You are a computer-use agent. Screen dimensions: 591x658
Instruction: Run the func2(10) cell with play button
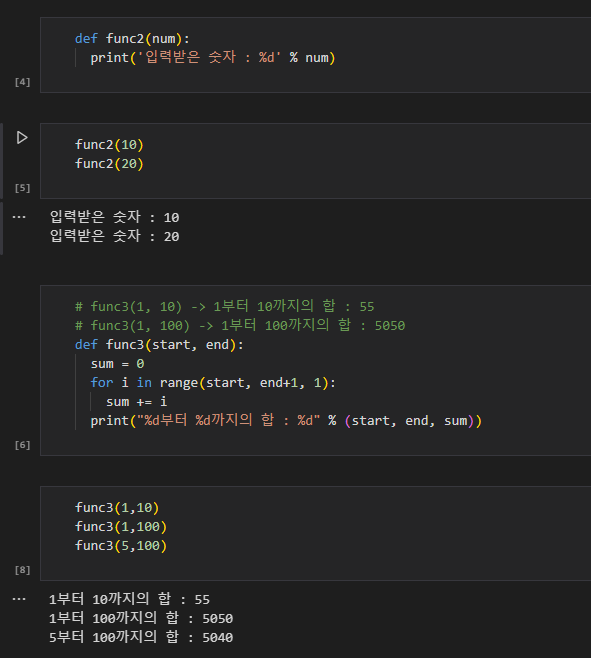click(x=22, y=138)
